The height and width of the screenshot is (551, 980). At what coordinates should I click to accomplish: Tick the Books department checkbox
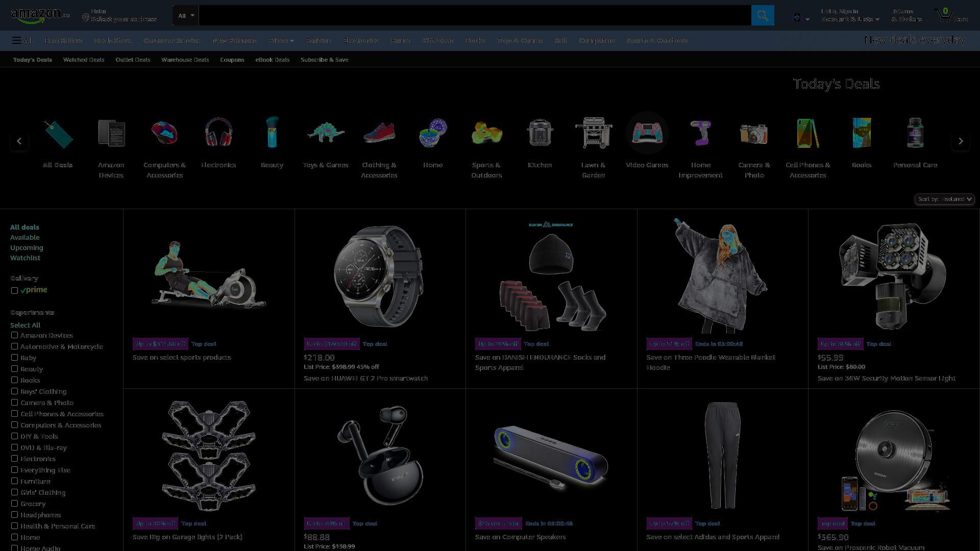click(x=14, y=380)
